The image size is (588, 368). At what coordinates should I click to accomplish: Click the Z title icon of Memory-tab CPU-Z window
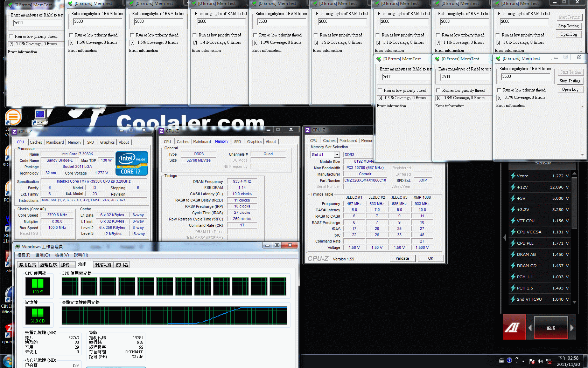[161, 131]
